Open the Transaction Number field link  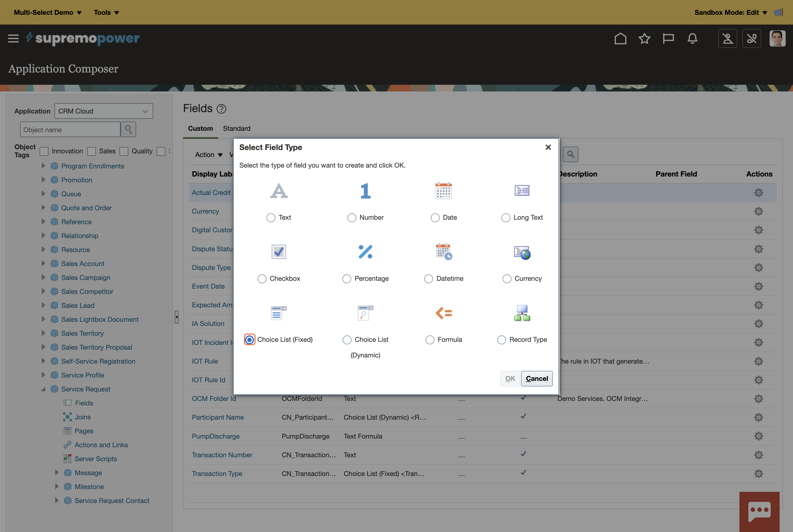pyautogui.click(x=222, y=455)
